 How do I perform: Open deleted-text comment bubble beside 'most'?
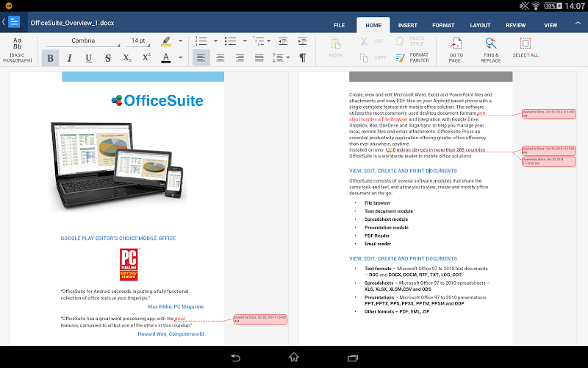click(260, 319)
